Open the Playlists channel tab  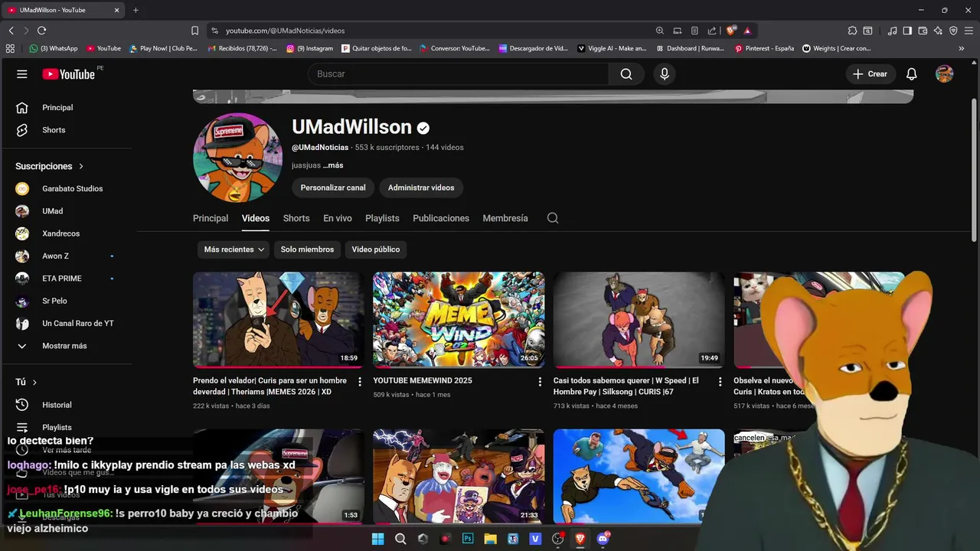(x=382, y=218)
